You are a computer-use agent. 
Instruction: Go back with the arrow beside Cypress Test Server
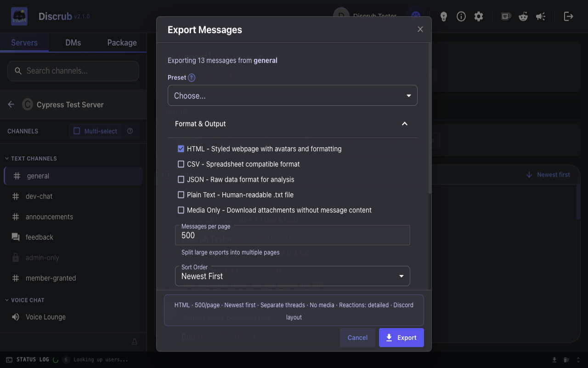click(11, 104)
